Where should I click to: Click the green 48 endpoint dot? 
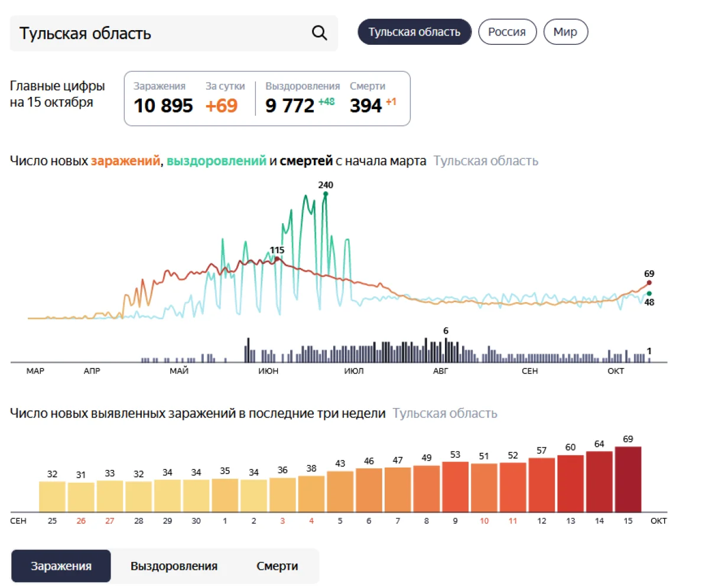[x=649, y=293]
